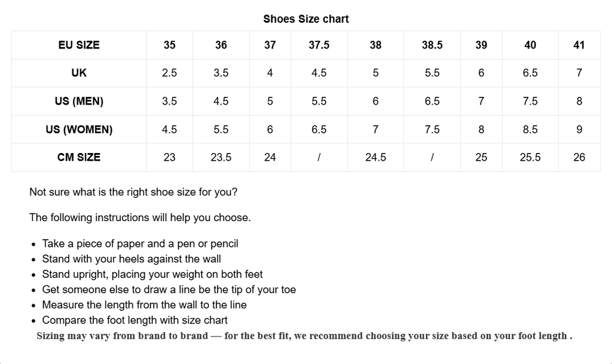Click US women size 8.5 cell
The image size is (612, 364).
coord(530,129)
